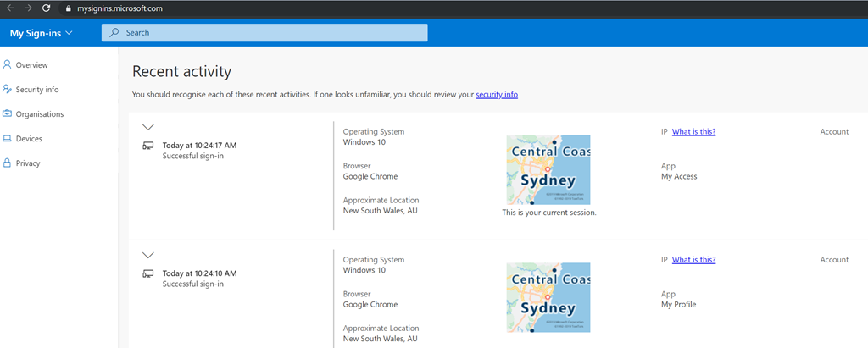Image resolution: width=868 pixels, height=348 pixels.
Task: Follow the security info link in the description
Action: pos(497,95)
